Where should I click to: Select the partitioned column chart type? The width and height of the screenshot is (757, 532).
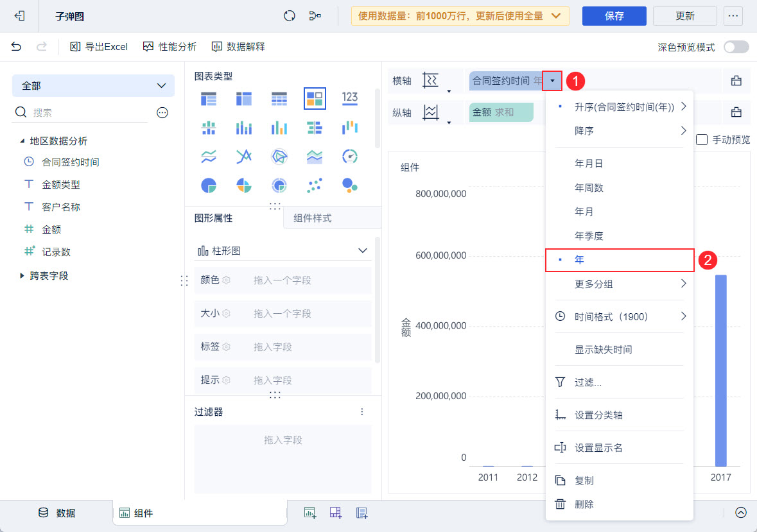209,128
